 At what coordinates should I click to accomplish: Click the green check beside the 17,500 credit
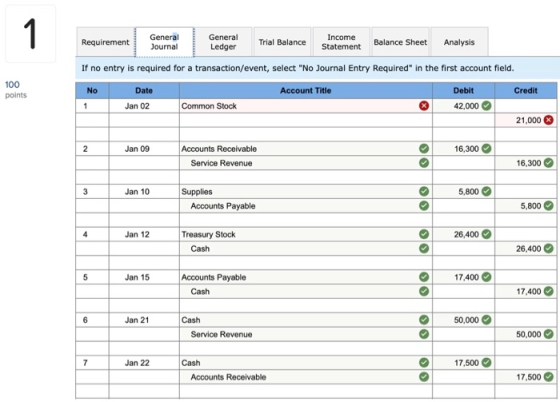(x=549, y=377)
